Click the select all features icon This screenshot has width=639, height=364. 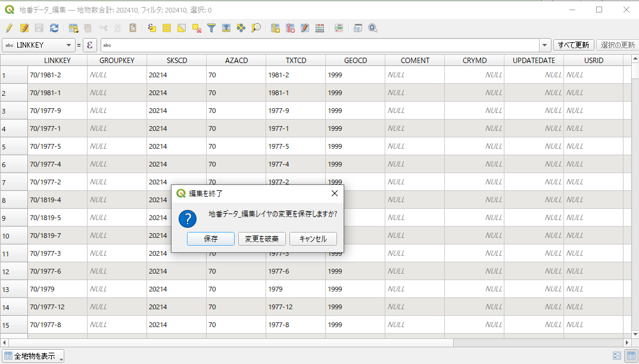pos(167,28)
